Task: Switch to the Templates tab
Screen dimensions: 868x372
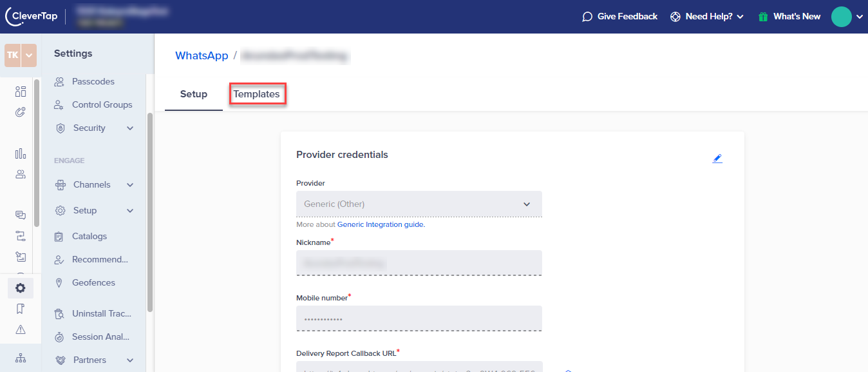Action: pos(257,94)
